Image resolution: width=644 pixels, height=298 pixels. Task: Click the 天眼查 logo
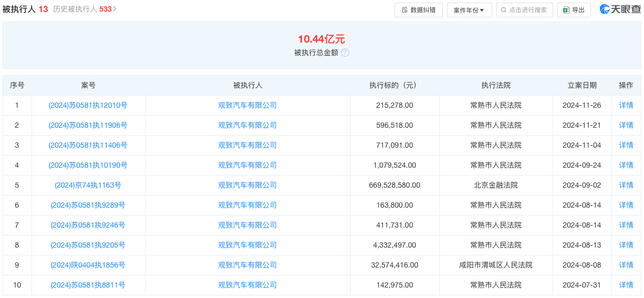click(620, 9)
